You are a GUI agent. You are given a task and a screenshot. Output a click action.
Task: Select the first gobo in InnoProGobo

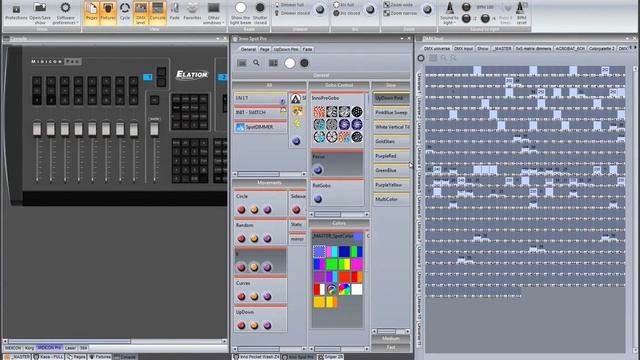319,111
